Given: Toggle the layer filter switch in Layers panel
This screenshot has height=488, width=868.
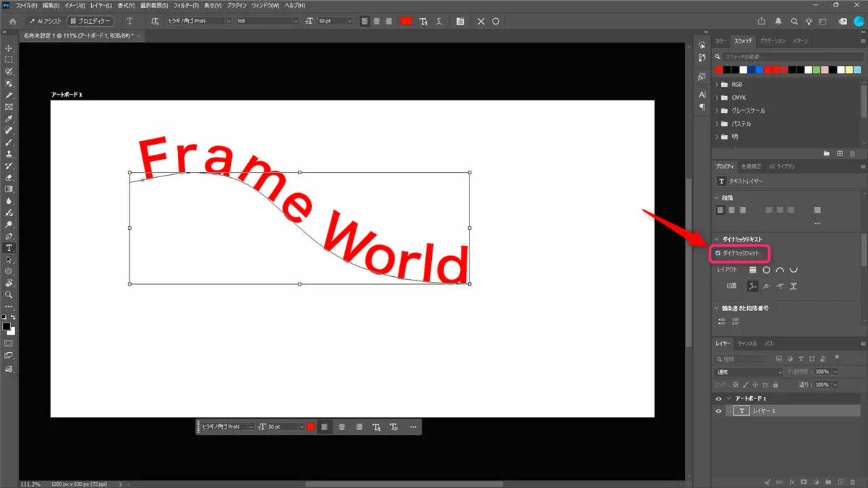Looking at the screenshot, I should pyautogui.click(x=838, y=358).
